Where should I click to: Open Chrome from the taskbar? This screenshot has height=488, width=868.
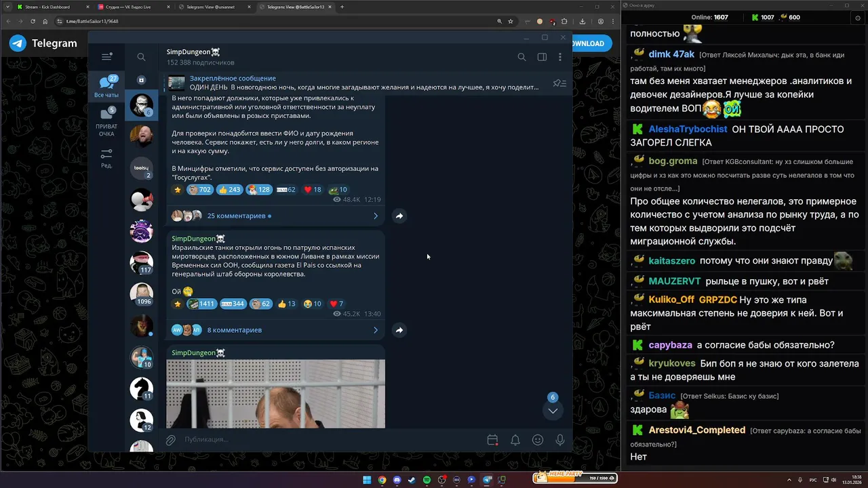(382, 480)
